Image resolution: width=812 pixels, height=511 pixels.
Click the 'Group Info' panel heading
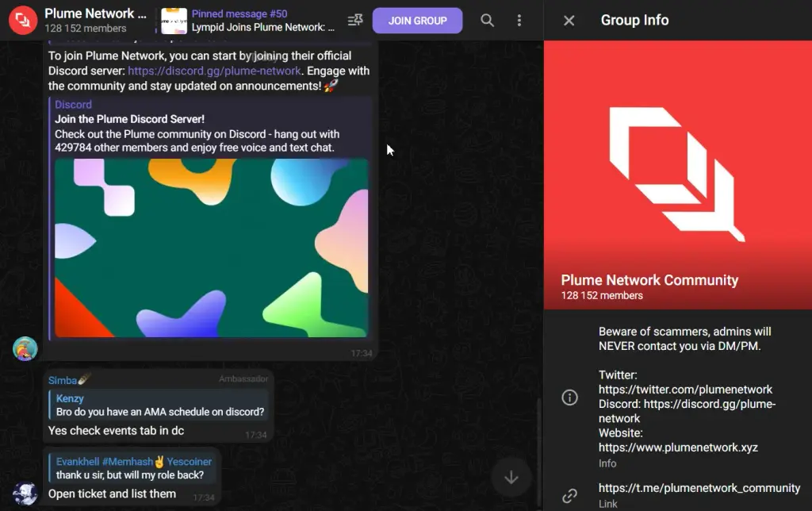pyautogui.click(x=634, y=20)
